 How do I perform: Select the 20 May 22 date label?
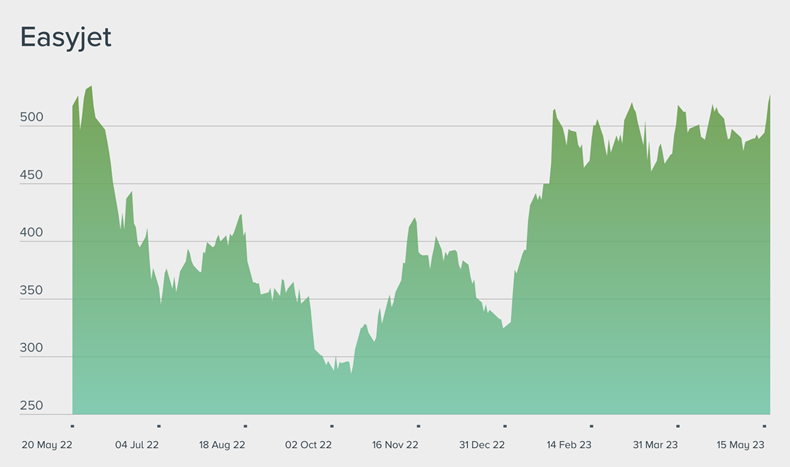pos(49,444)
